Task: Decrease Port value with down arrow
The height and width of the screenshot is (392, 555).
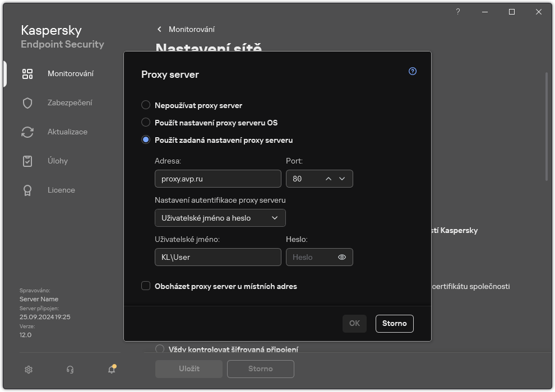Action: tap(342, 179)
